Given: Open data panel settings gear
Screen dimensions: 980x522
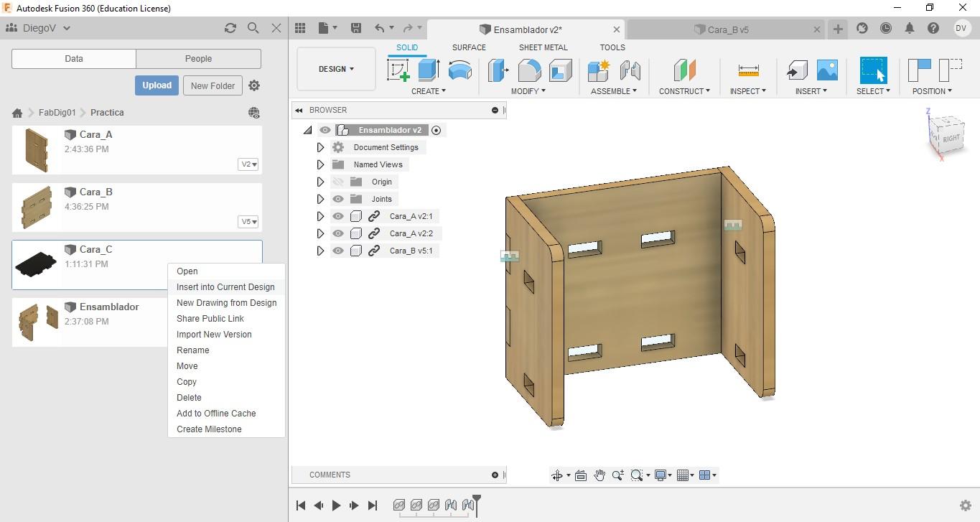Looking at the screenshot, I should pyautogui.click(x=254, y=85).
